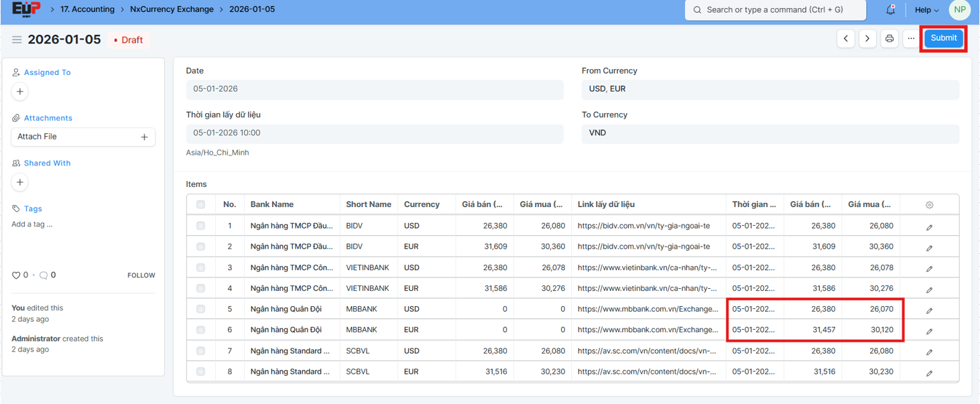Click in the search command bar
This screenshot has width=980, height=404.
[x=775, y=10]
